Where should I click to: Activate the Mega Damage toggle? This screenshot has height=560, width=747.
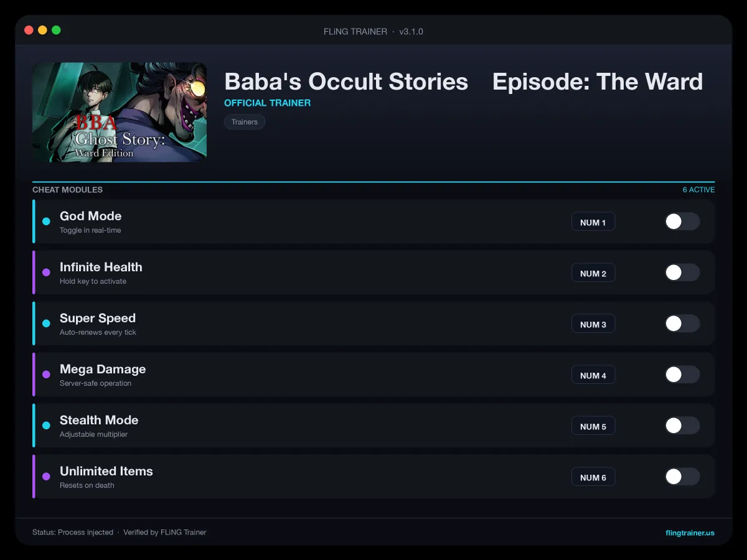click(682, 375)
